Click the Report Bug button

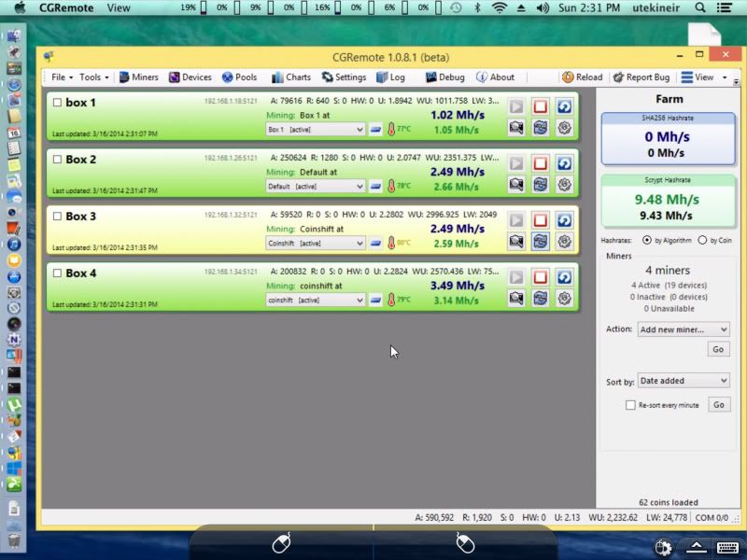tap(642, 77)
